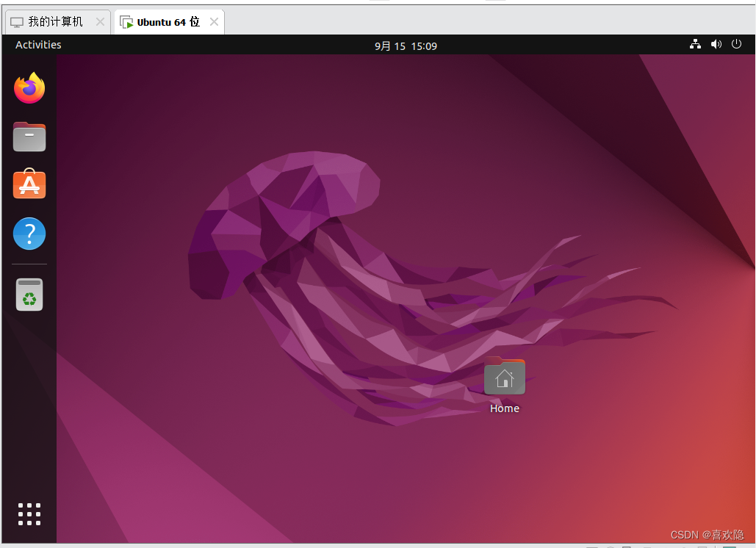Open the Trash icon in dock

click(29, 295)
